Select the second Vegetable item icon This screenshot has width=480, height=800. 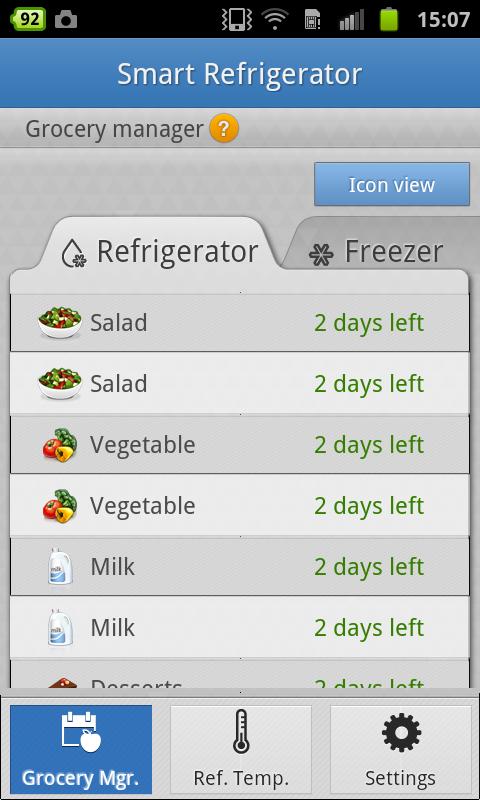(x=60, y=506)
